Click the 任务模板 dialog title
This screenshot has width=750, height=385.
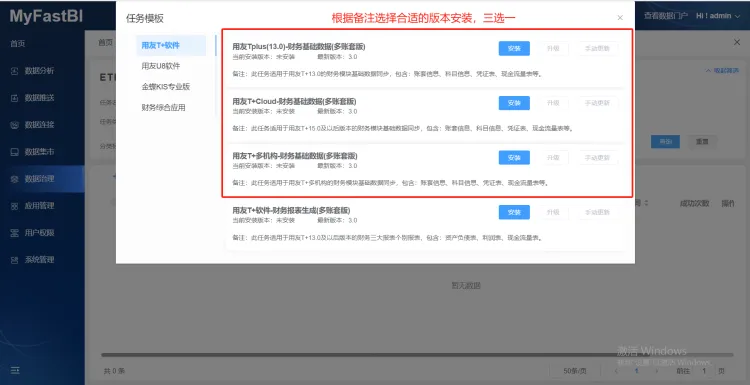(x=145, y=19)
